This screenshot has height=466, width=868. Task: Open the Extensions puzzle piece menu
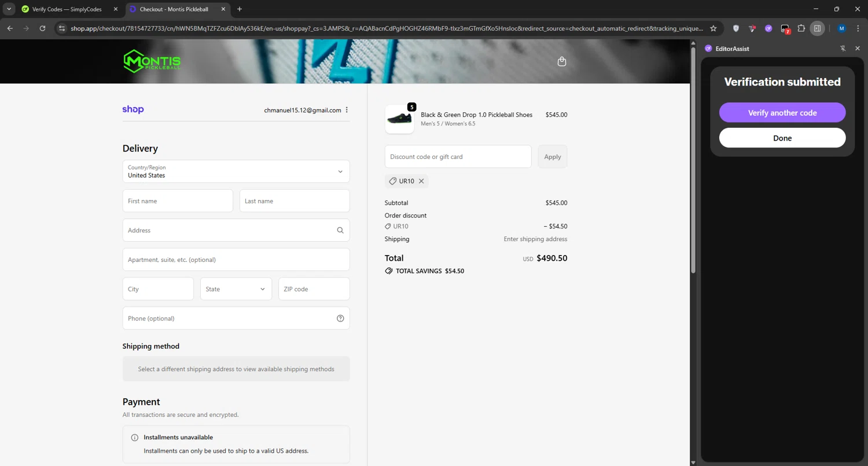801,28
